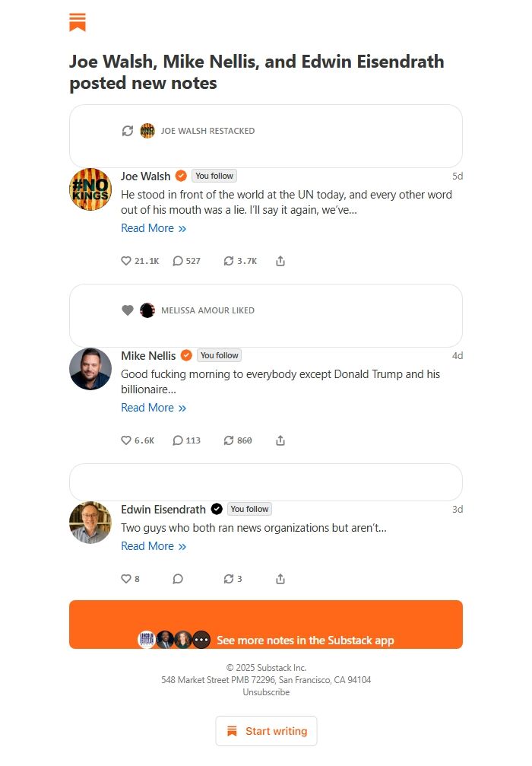
Task: Share Mike Nellis's note
Action: (280, 440)
